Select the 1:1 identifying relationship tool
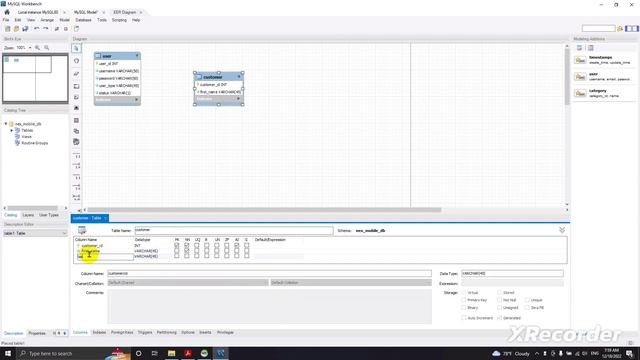The image size is (640, 360). click(76, 177)
